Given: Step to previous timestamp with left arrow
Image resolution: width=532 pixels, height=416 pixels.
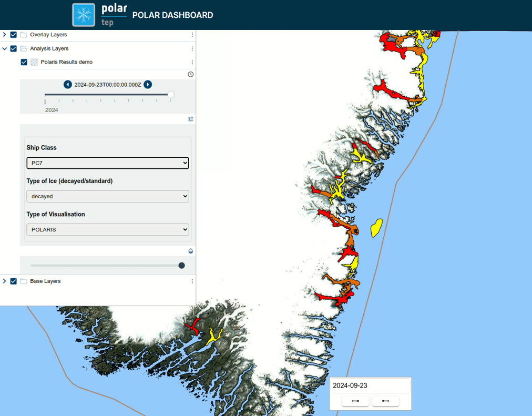Looking at the screenshot, I should click(x=68, y=85).
